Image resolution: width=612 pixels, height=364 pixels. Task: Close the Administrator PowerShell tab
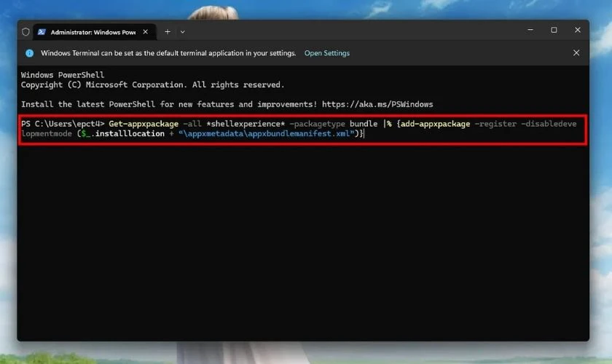[x=145, y=32]
